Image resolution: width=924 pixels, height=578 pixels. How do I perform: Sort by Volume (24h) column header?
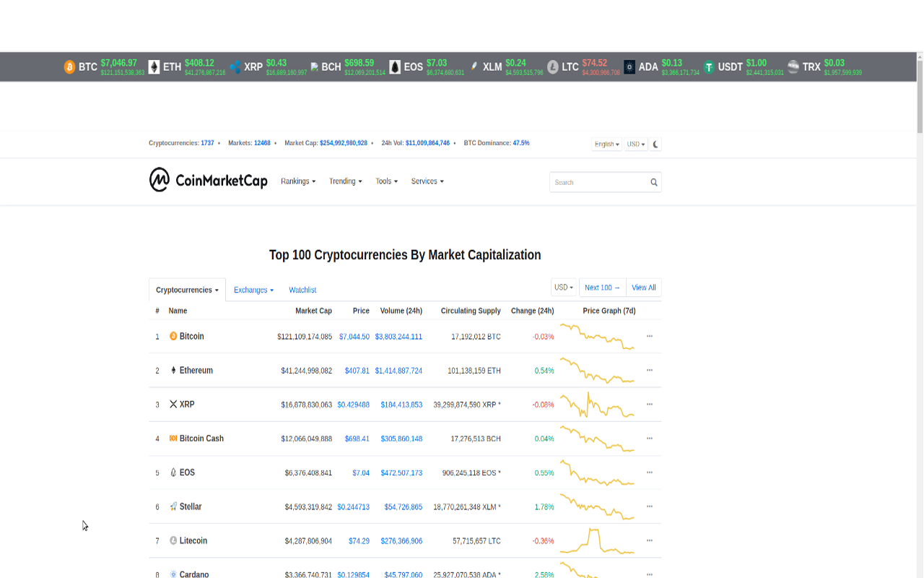coord(401,311)
